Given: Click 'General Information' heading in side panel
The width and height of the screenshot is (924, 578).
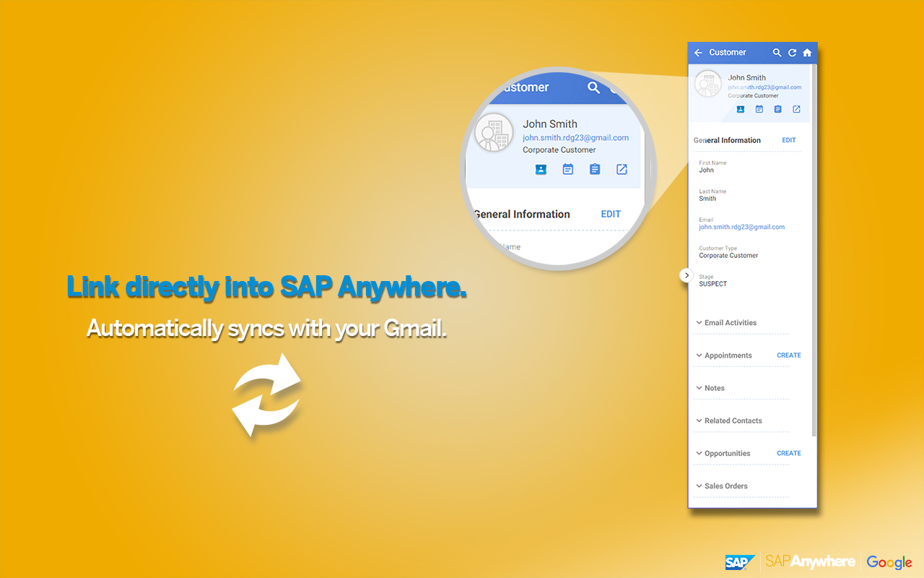Looking at the screenshot, I should (727, 140).
